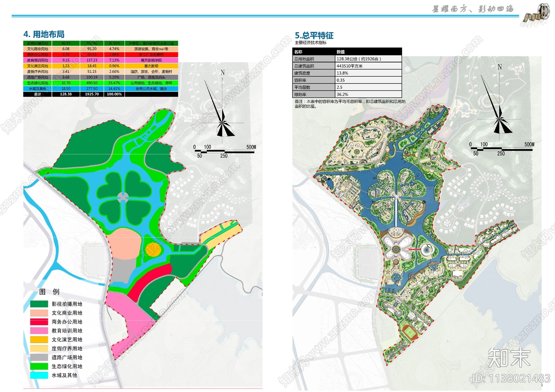Select the 商务办公用地 red legend swatch
The height and width of the screenshot is (392, 555).
coord(39,322)
